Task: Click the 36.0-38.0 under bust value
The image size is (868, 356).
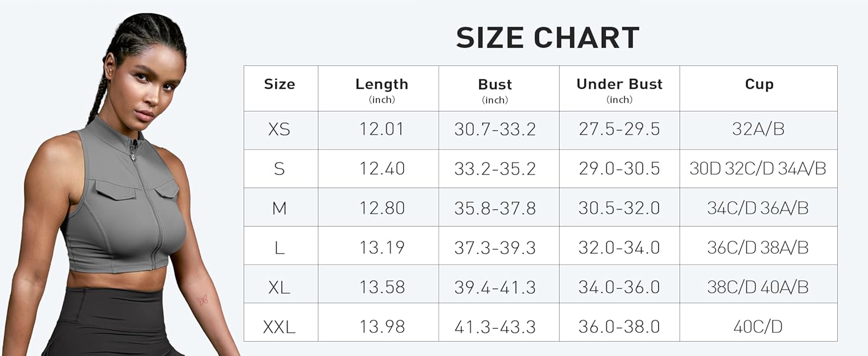Action: (x=619, y=326)
